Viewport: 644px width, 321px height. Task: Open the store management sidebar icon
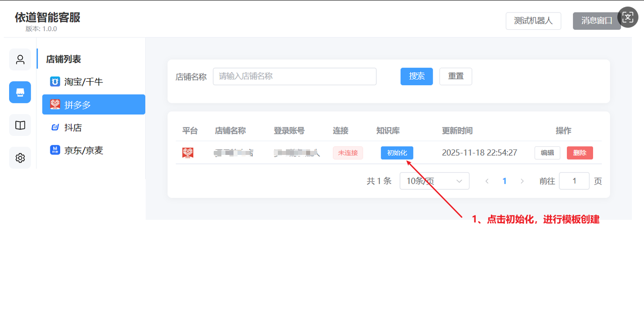20,92
